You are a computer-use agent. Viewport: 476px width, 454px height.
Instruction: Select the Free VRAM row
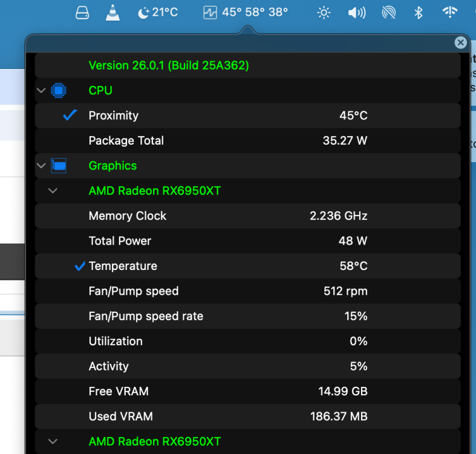coord(248,392)
